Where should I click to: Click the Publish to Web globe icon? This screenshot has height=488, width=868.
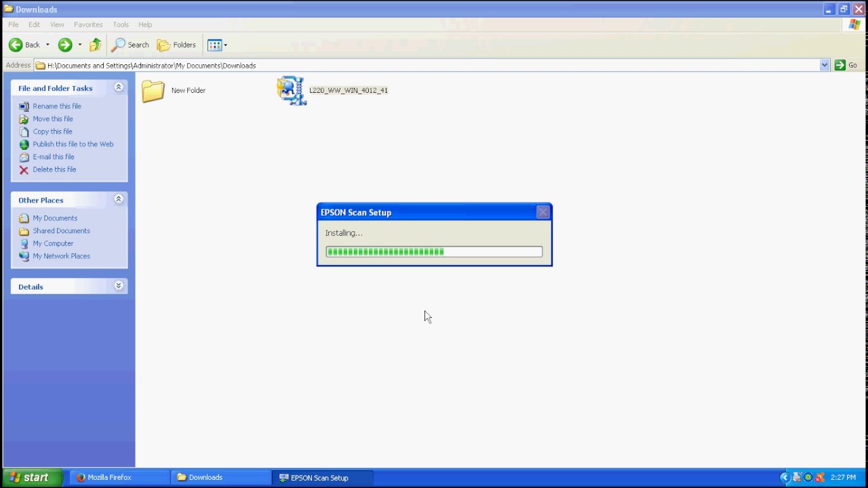tap(24, 144)
